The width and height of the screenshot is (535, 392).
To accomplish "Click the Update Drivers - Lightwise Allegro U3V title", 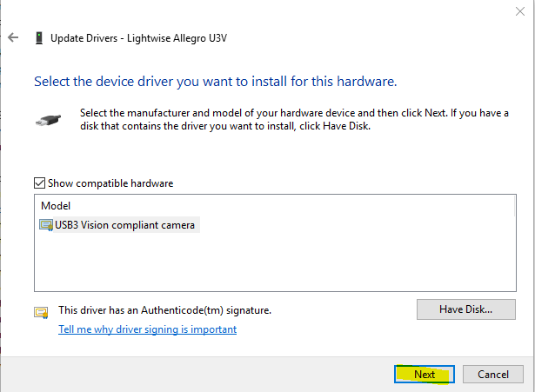I will 138,38.
